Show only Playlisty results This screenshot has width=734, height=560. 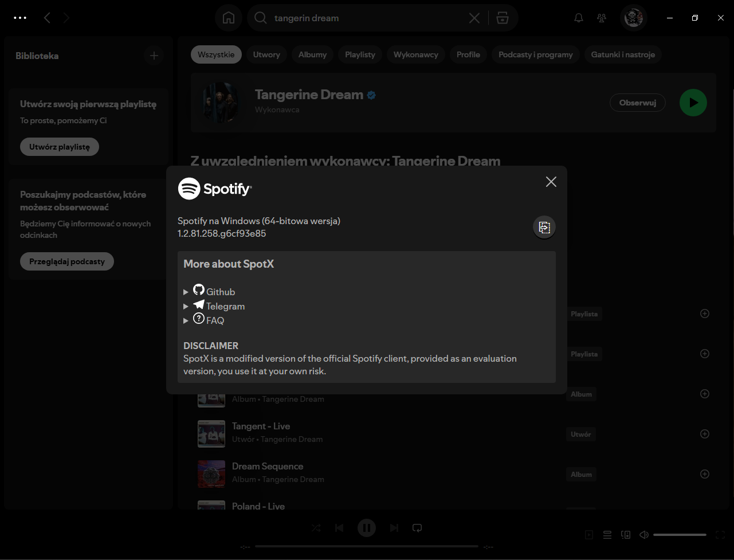pyautogui.click(x=360, y=54)
